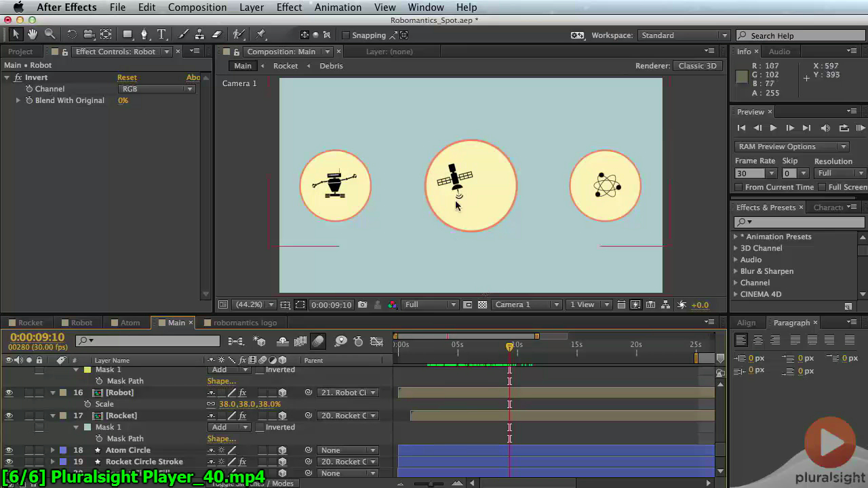Switch to the Project panel tab
Viewport: 868px width, 488px height.
click(20, 52)
